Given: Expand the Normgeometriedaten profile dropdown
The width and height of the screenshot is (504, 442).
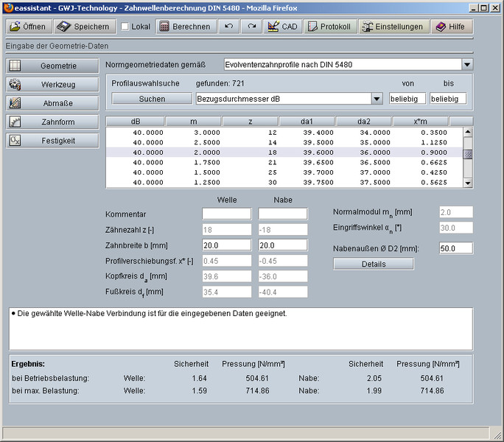Looking at the screenshot, I should coord(467,65).
